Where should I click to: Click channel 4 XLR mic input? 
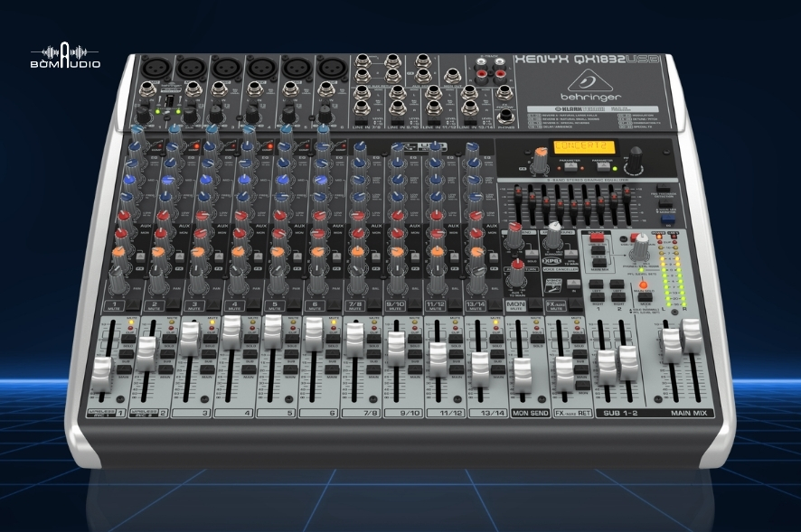[261, 66]
